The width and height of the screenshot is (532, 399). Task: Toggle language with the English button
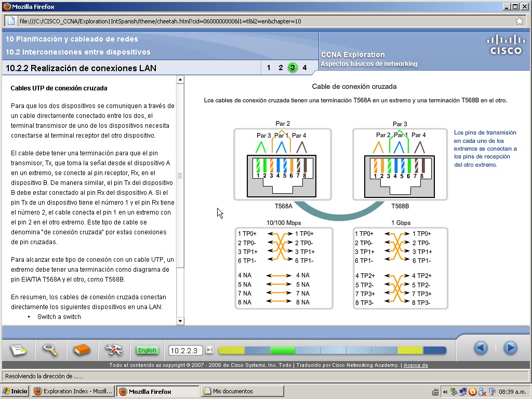pos(147,350)
